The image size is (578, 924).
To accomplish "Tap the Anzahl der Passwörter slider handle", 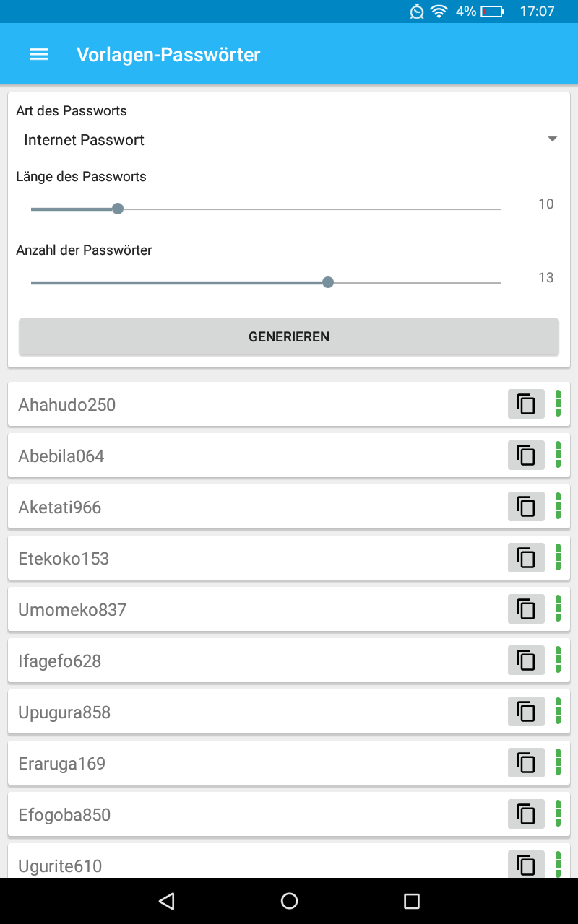I will [x=328, y=282].
